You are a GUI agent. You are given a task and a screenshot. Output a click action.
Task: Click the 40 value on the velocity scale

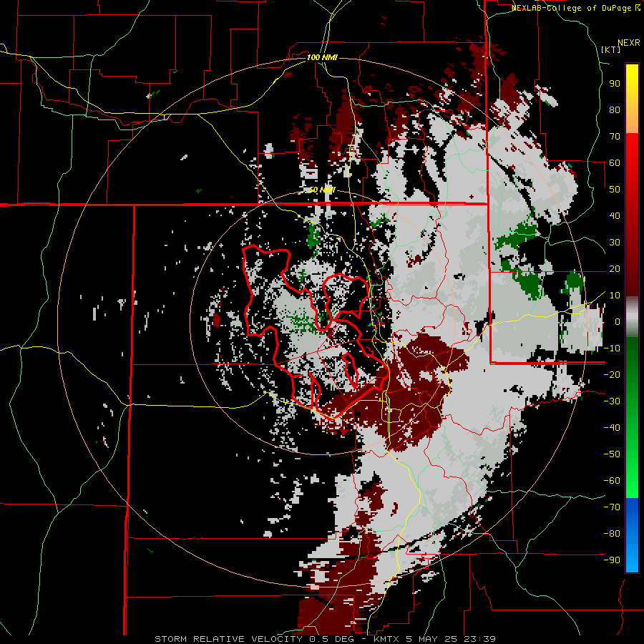[615, 215]
